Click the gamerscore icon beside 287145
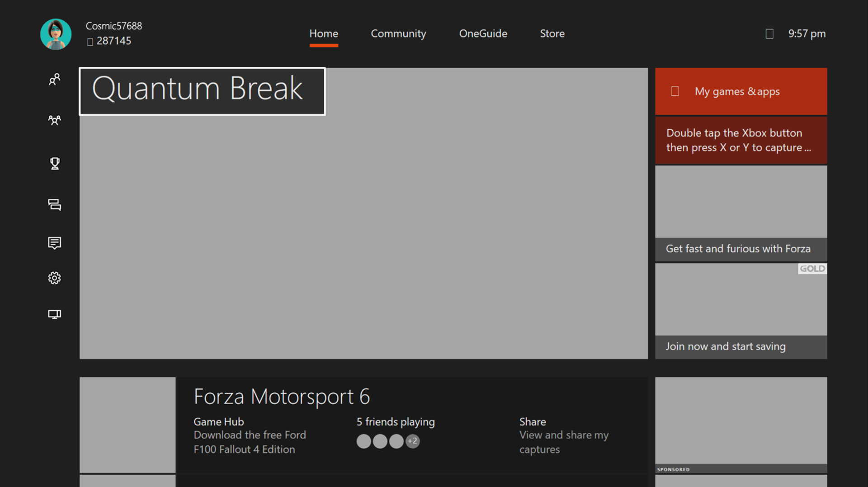 (x=90, y=42)
